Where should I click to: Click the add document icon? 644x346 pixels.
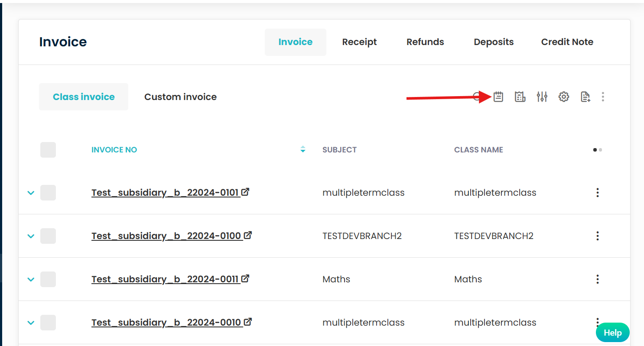(585, 97)
